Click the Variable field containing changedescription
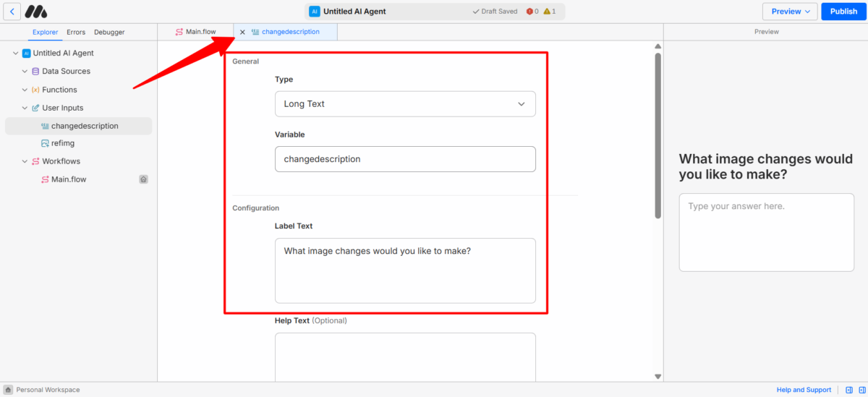Viewport: 868px width, 397px height. tap(405, 159)
